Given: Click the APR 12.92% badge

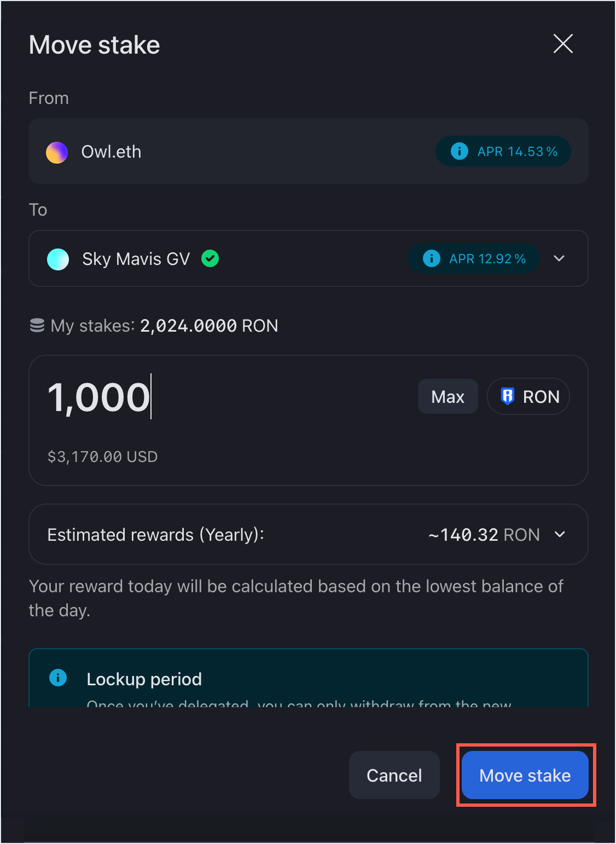Looking at the screenshot, I should point(474,258).
